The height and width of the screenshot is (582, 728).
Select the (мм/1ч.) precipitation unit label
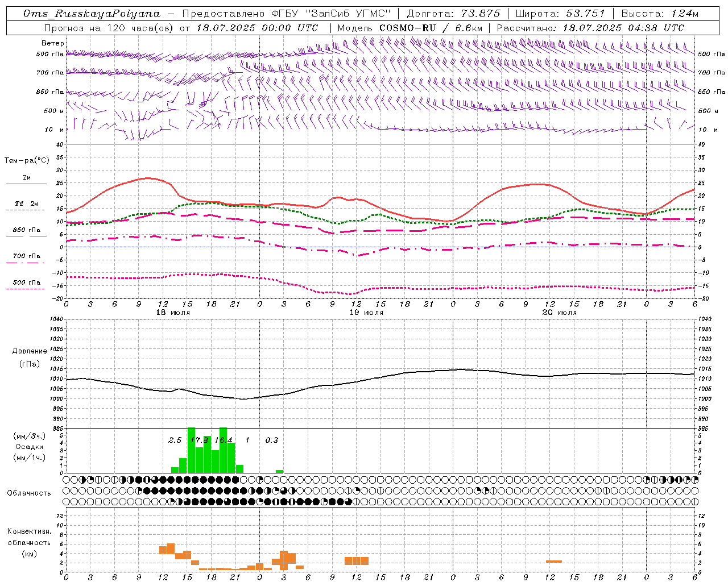tap(29, 458)
